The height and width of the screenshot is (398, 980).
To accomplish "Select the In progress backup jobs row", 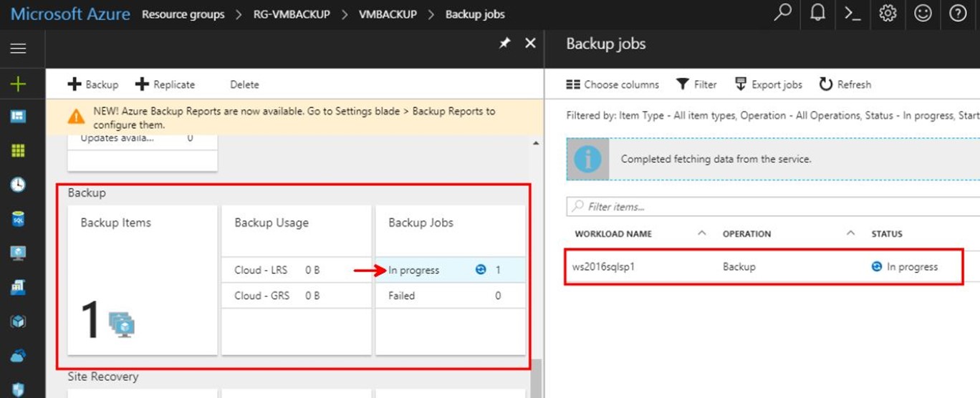I will click(x=450, y=270).
